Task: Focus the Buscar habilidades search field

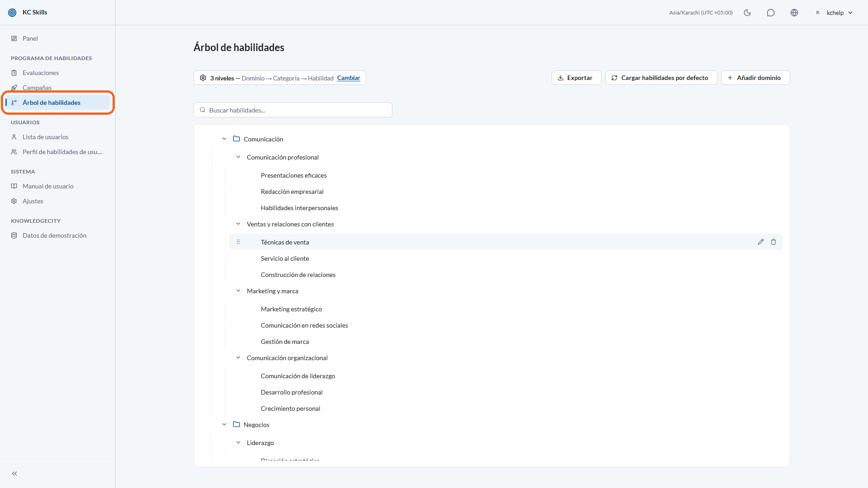Action: point(292,110)
